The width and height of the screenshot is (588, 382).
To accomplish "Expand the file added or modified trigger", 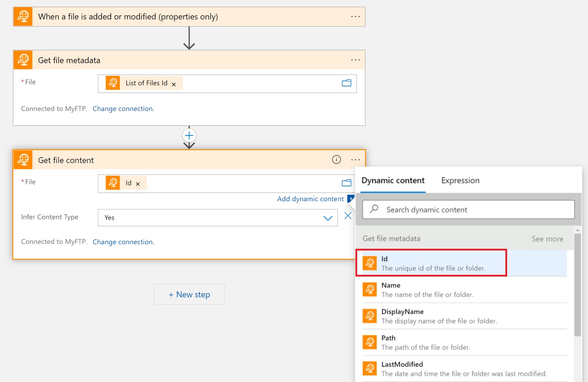I will [x=187, y=17].
